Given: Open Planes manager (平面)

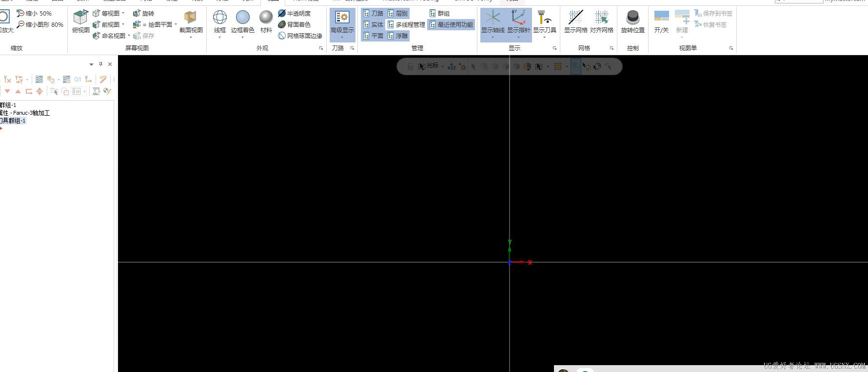Looking at the screenshot, I should 373,36.
